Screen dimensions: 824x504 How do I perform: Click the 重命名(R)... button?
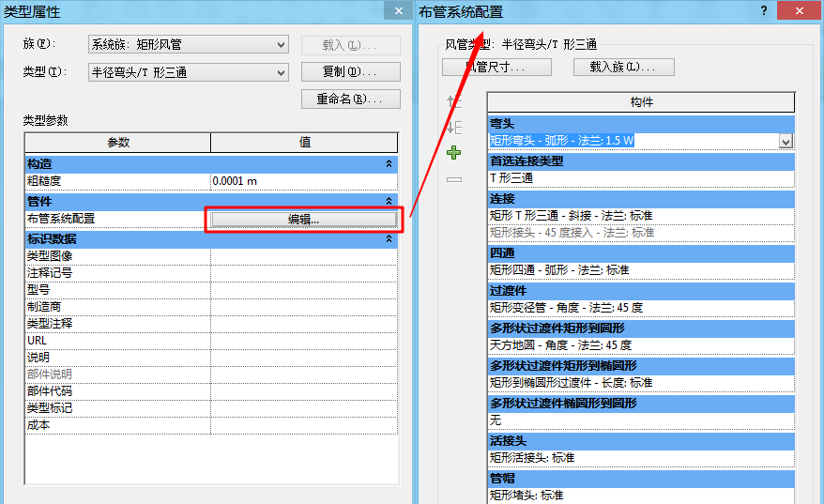(x=350, y=99)
